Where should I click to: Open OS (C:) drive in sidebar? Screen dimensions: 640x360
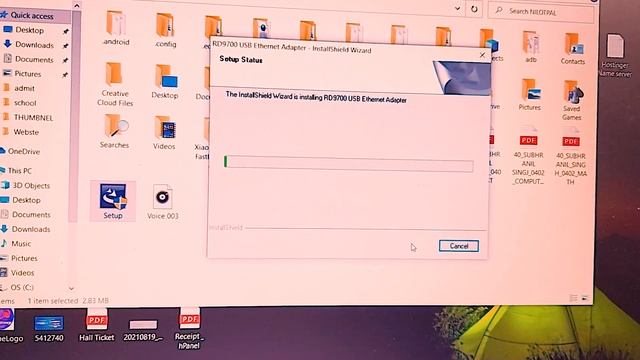coord(22,287)
